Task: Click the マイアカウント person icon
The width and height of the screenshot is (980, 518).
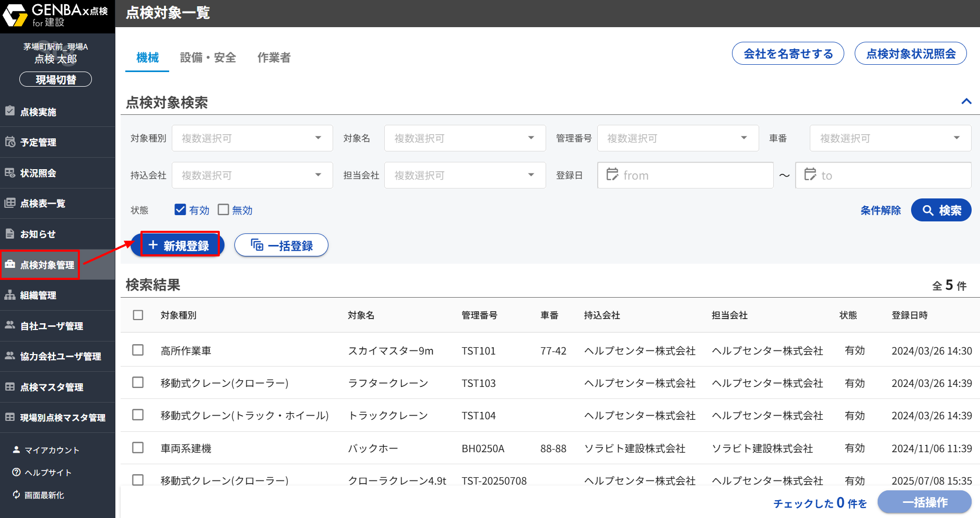Action: click(x=16, y=450)
